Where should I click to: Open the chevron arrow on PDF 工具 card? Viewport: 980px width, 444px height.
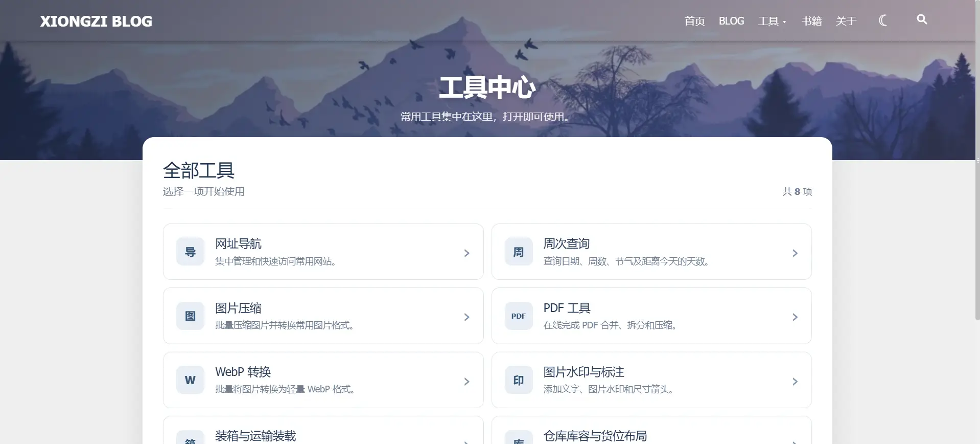(x=795, y=317)
